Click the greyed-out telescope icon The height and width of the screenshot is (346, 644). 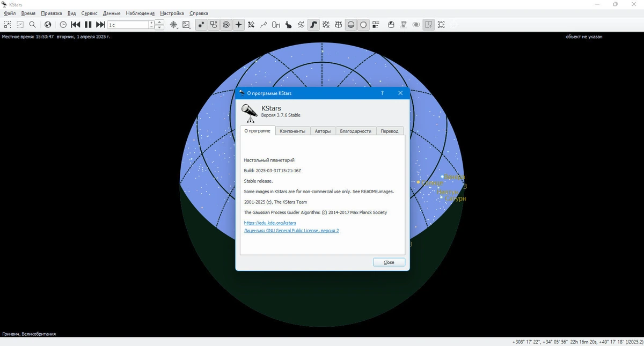[404, 25]
